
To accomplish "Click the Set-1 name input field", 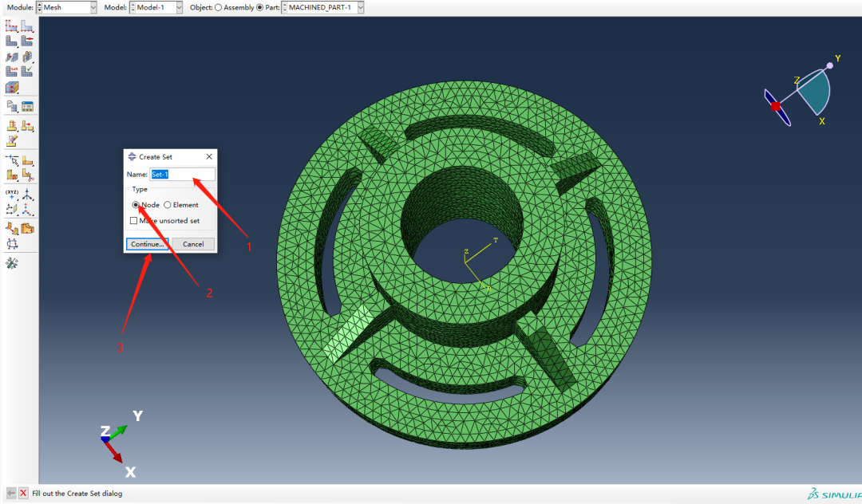I will 183,174.
